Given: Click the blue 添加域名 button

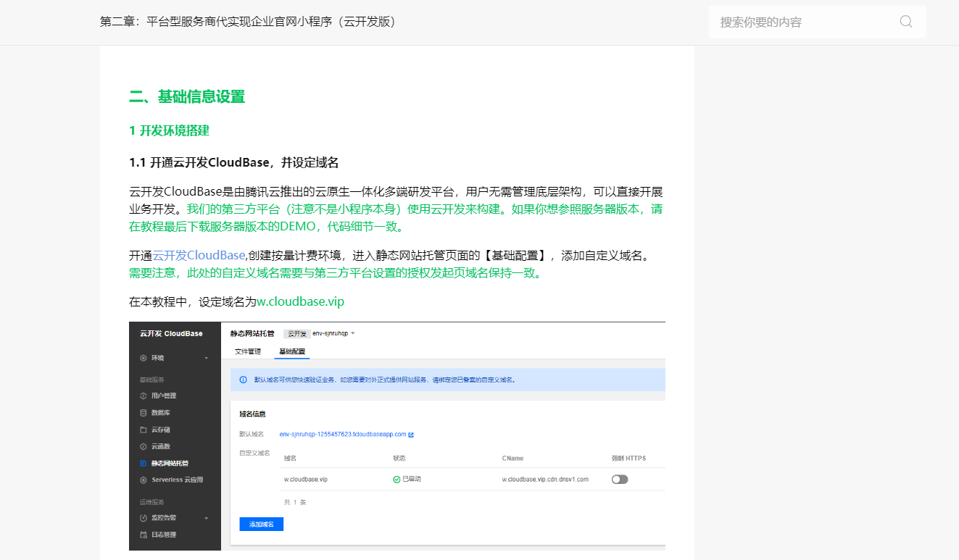Looking at the screenshot, I should 261,524.
